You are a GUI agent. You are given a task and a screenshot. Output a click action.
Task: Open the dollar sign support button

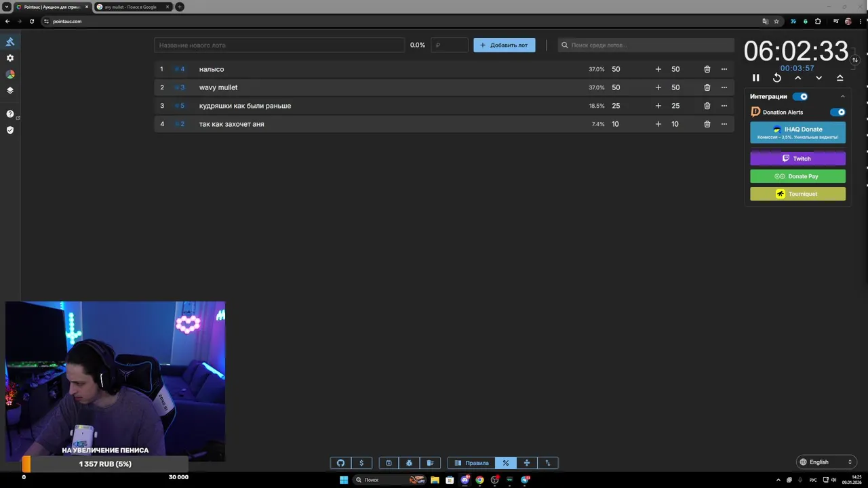pos(361,463)
